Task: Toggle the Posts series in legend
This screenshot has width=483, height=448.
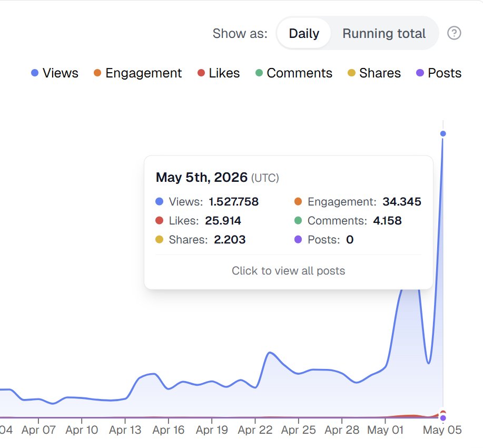Action: (x=439, y=73)
